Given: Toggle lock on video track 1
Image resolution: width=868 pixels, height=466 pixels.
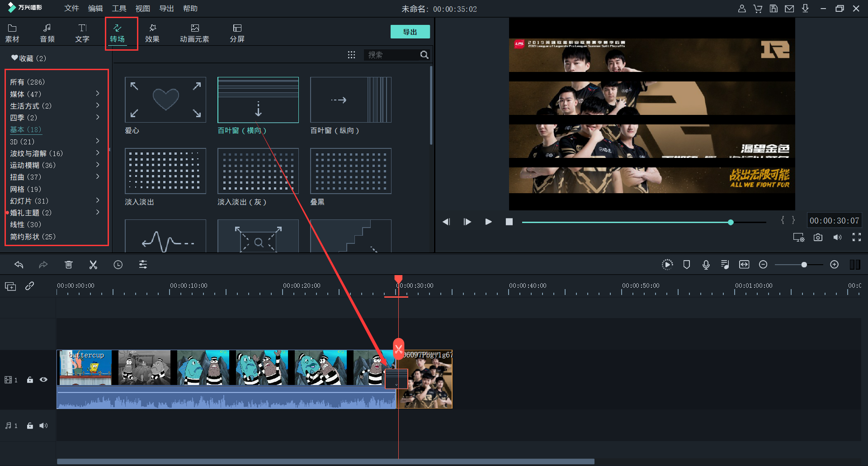Looking at the screenshot, I should 30,380.
